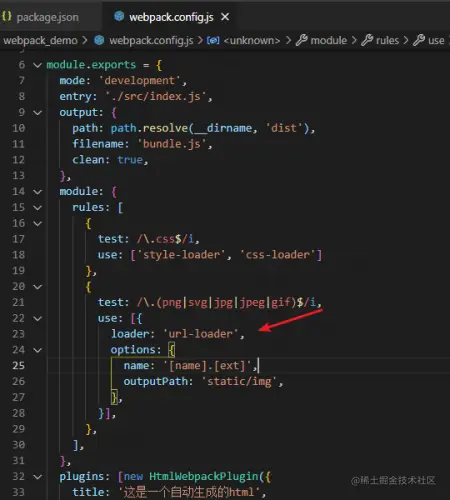Click the clean: true value
Image resolution: width=450 pixels, height=500 pixels.
130,160
